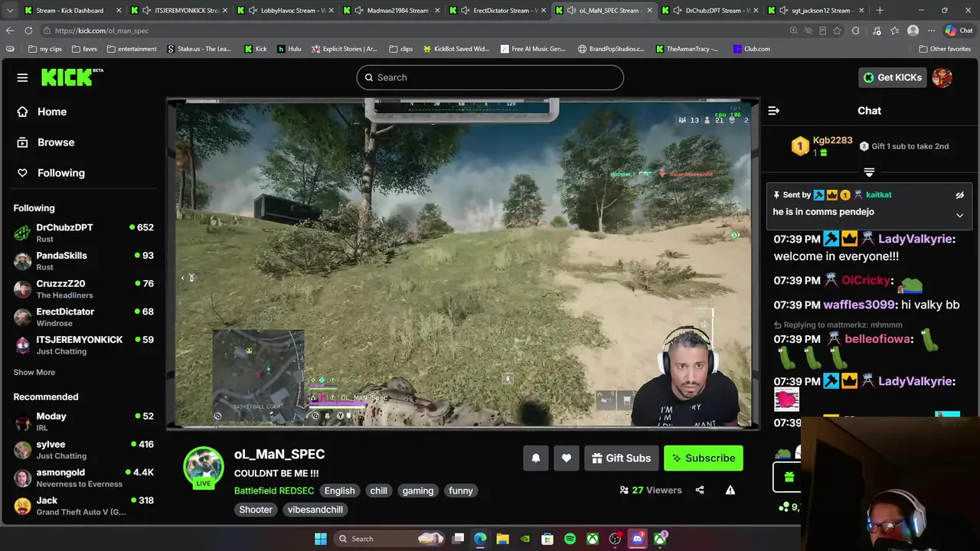The image size is (980, 551).
Task: Click the heart follow icon under the stream
Action: coord(567,458)
